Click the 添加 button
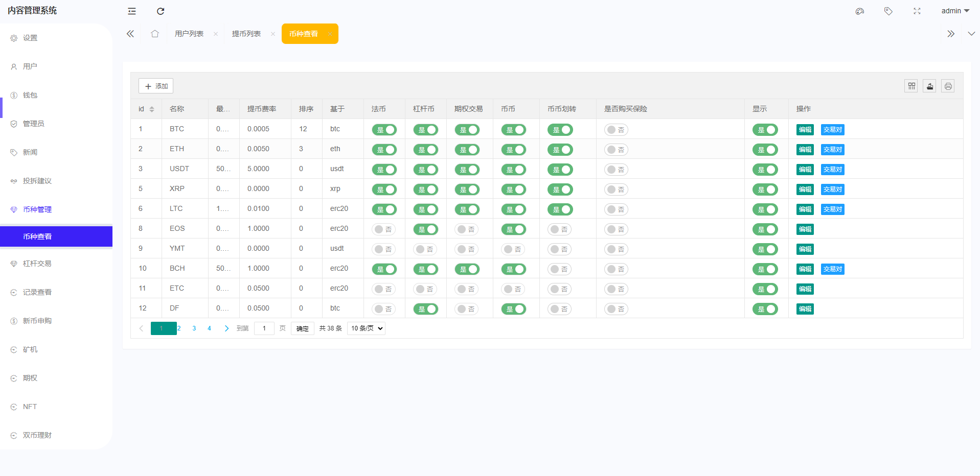 pyautogui.click(x=156, y=86)
